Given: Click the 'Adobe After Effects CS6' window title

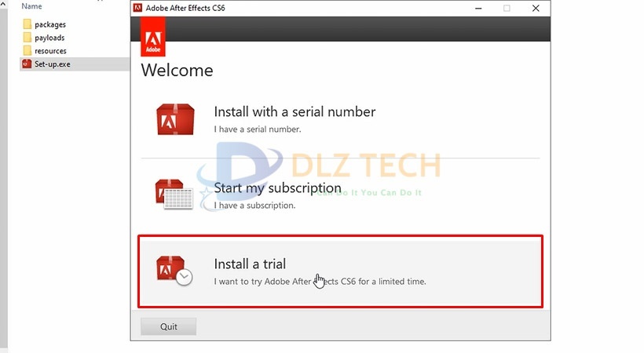Looking at the screenshot, I should [x=185, y=8].
